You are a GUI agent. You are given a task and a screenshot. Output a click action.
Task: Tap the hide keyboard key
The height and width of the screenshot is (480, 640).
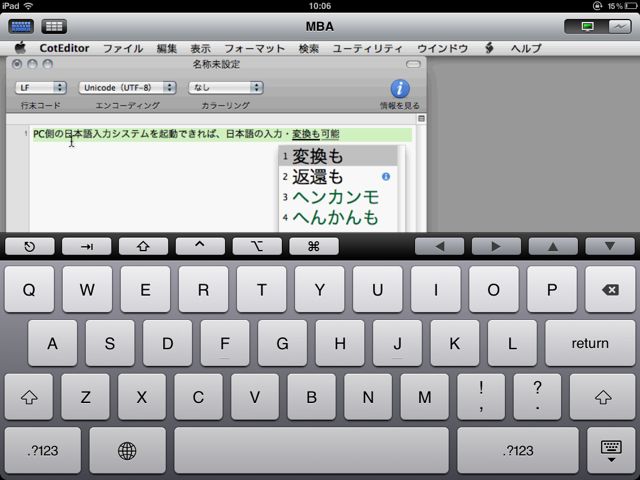(611, 450)
